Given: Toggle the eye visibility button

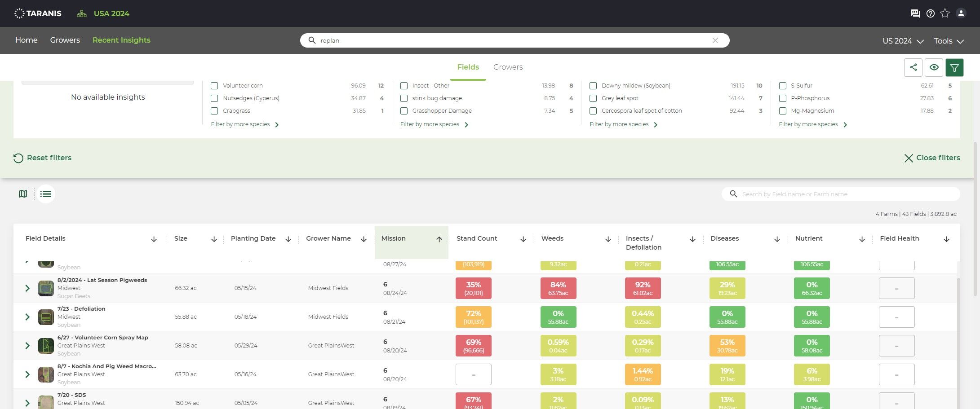Looking at the screenshot, I should (x=934, y=67).
